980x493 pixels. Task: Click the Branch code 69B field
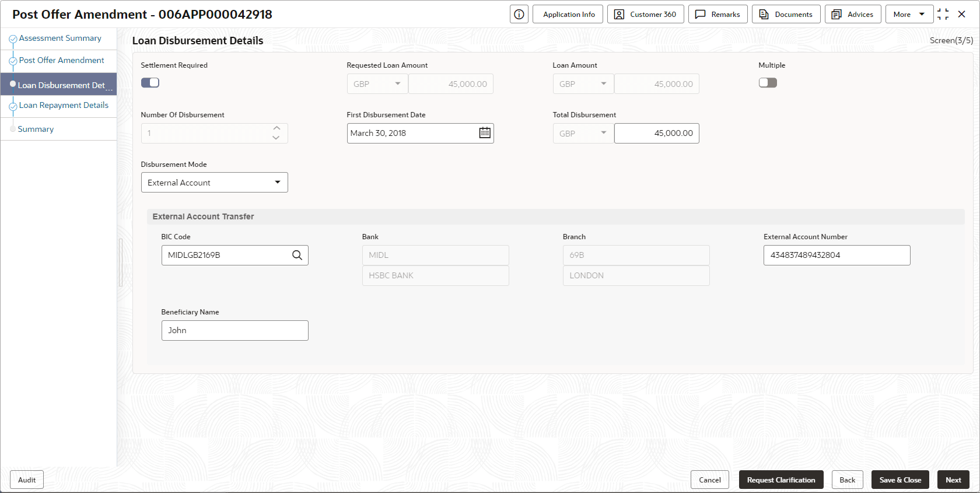pyautogui.click(x=636, y=255)
